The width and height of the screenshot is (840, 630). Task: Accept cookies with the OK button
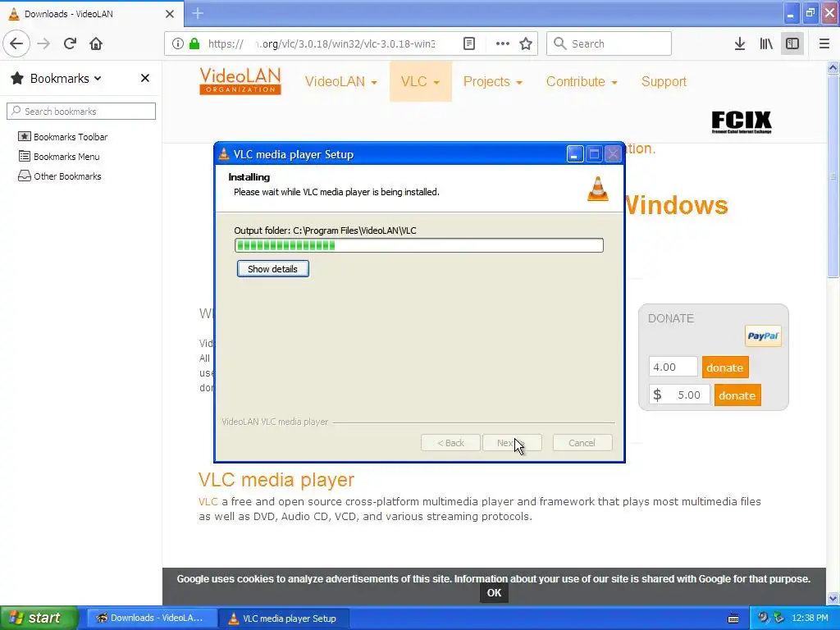pos(494,592)
